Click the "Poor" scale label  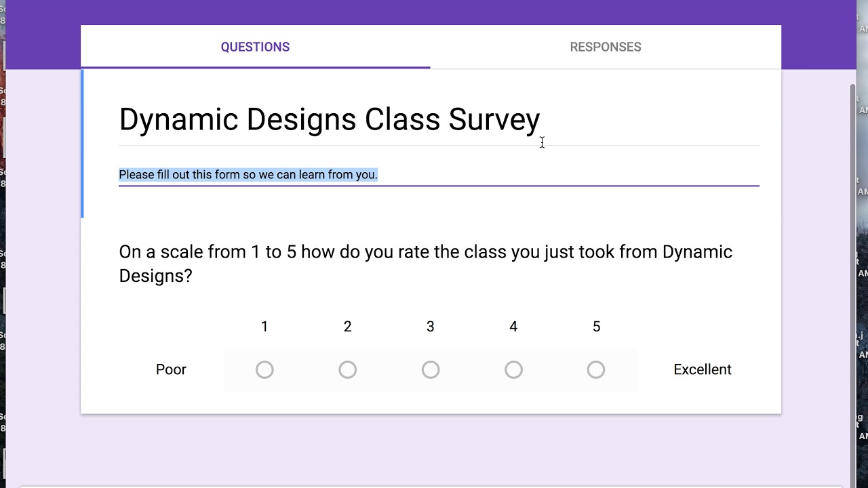tap(171, 369)
